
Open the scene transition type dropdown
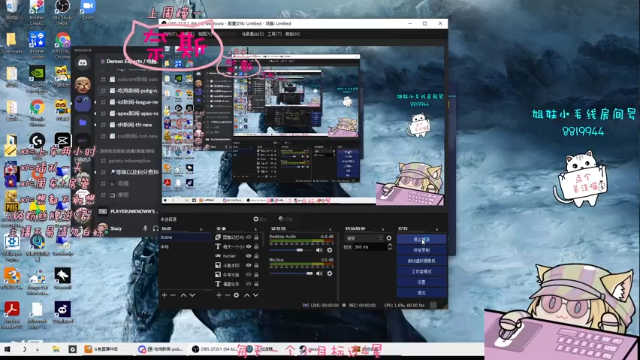tap(364, 238)
